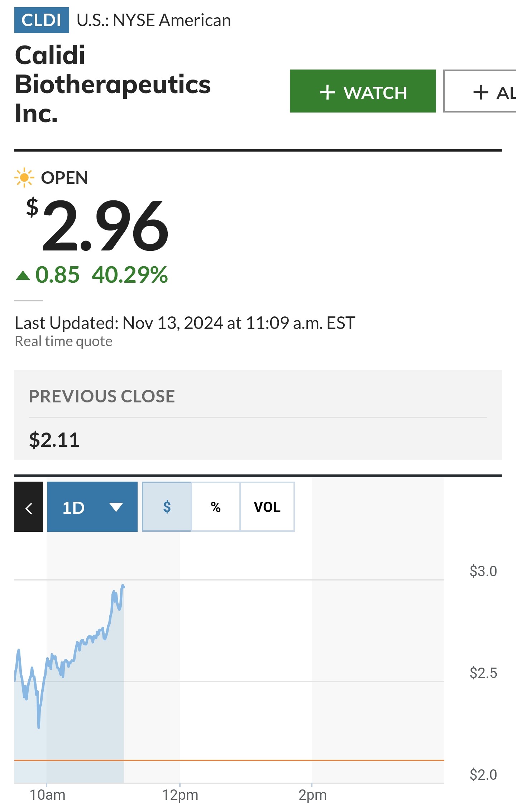Click the partially visible alert button
The width and height of the screenshot is (516, 812).
tap(480, 91)
